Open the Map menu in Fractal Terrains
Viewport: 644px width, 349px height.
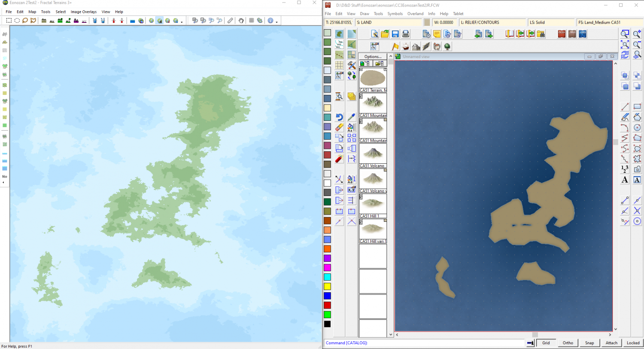(32, 12)
